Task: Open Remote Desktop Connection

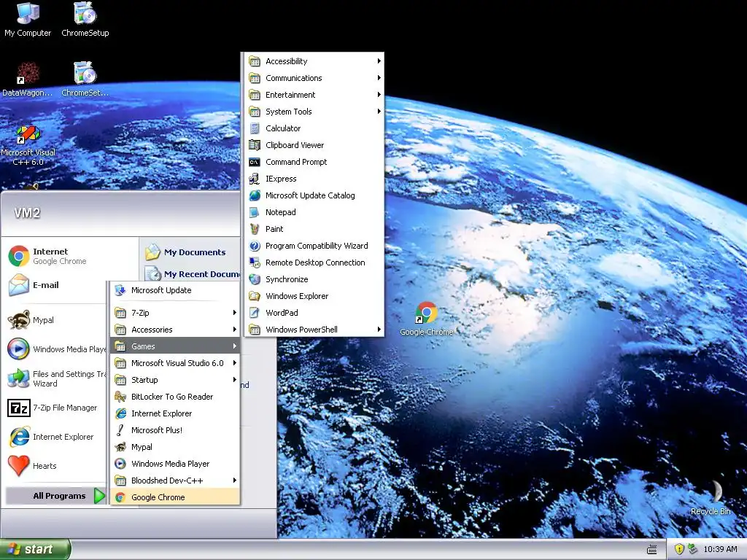Action: click(x=314, y=262)
